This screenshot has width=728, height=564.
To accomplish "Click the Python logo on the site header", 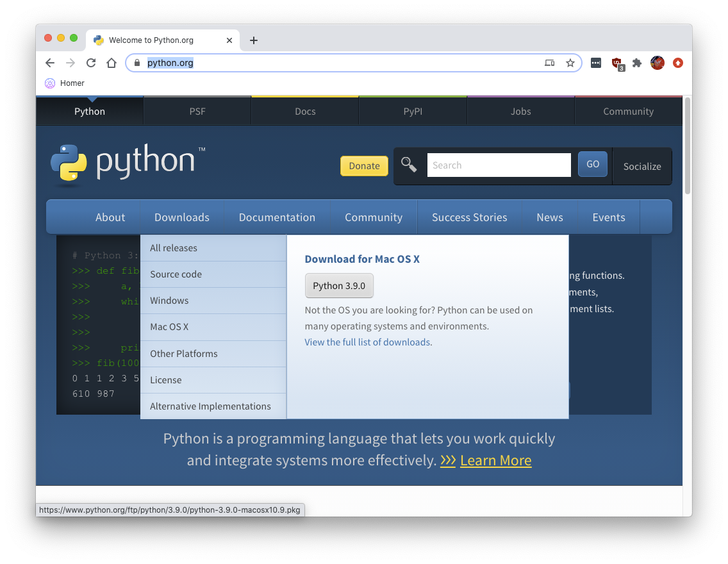I will click(69, 162).
